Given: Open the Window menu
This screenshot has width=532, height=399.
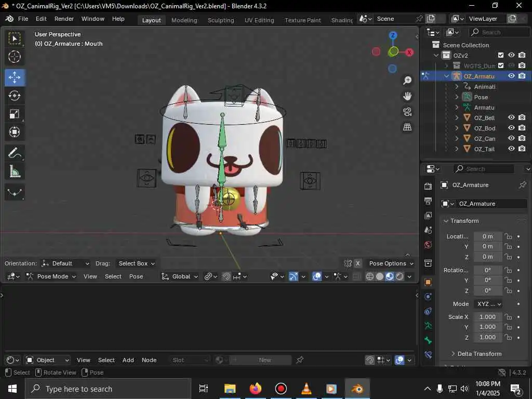Looking at the screenshot, I should point(92,19).
